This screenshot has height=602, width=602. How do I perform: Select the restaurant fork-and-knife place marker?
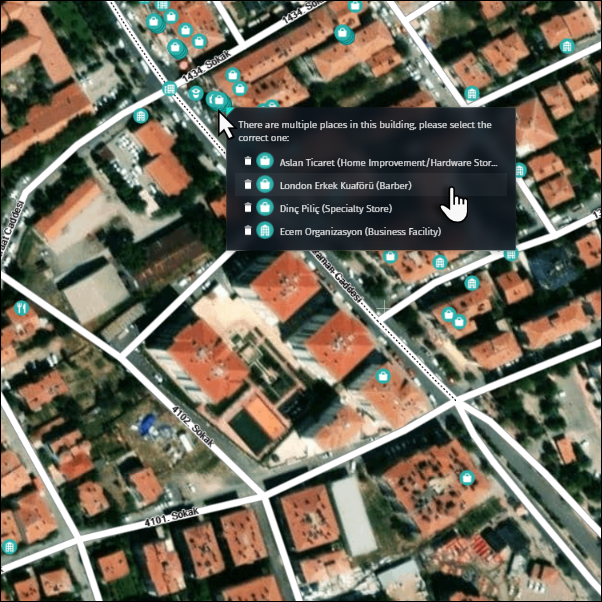pyautogui.click(x=22, y=308)
